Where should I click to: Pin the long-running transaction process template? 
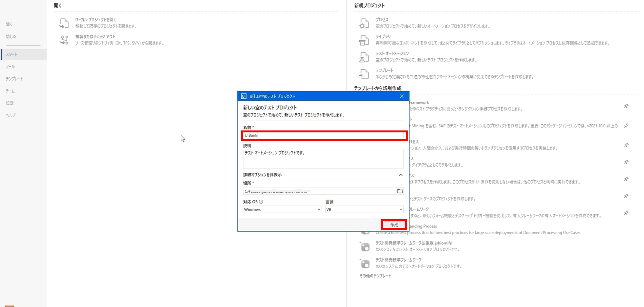[626, 145]
